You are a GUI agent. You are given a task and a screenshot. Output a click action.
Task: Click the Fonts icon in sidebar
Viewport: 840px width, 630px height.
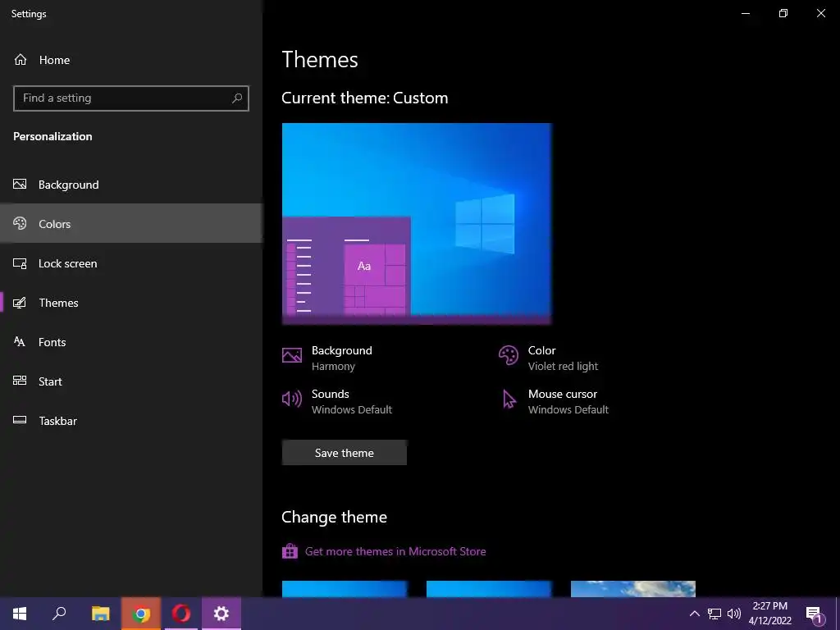coord(20,342)
